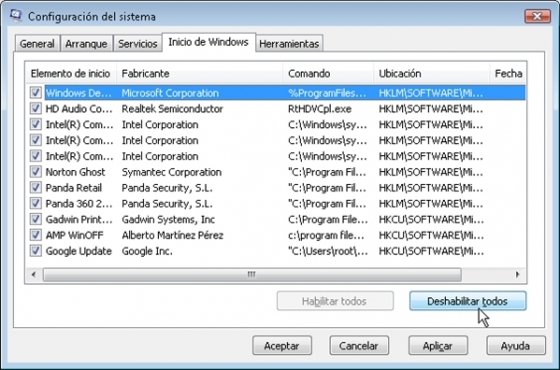Click the horizontal scrollbar right arrow
The height and width of the screenshot is (370, 560).
coord(518,275)
